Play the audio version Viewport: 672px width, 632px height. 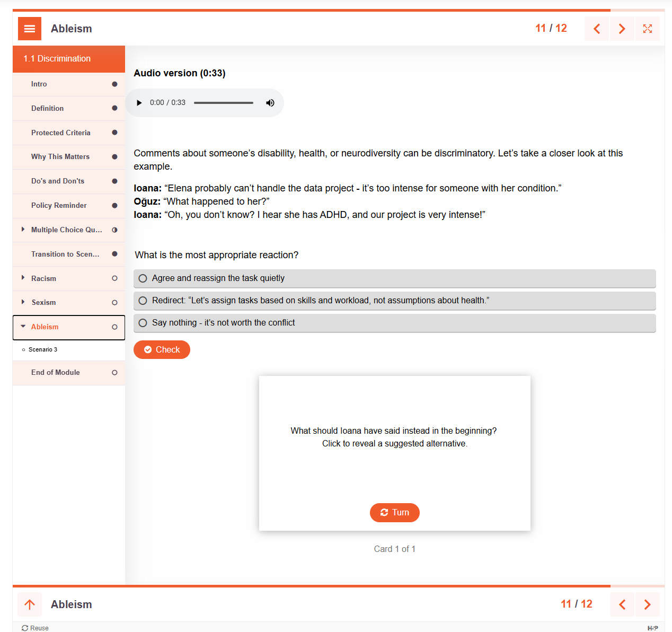[139, 103]
